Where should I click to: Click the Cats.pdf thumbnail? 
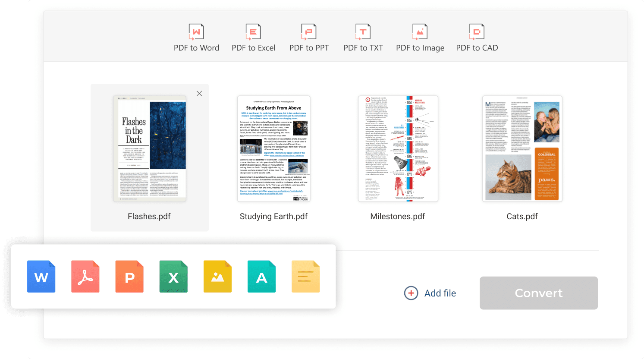tap(522, 149)
